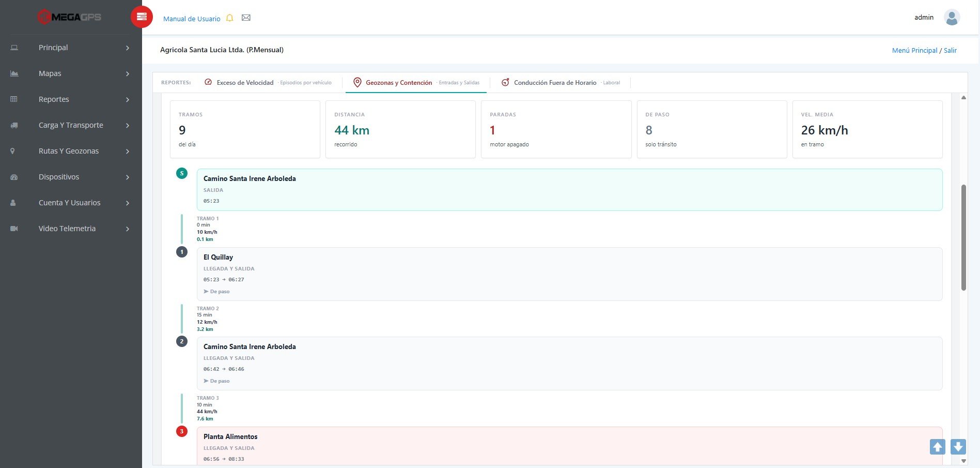Expand the Mapas menu chevron
The width and height of the screenshot is (980, 468).
coord(128,74)
